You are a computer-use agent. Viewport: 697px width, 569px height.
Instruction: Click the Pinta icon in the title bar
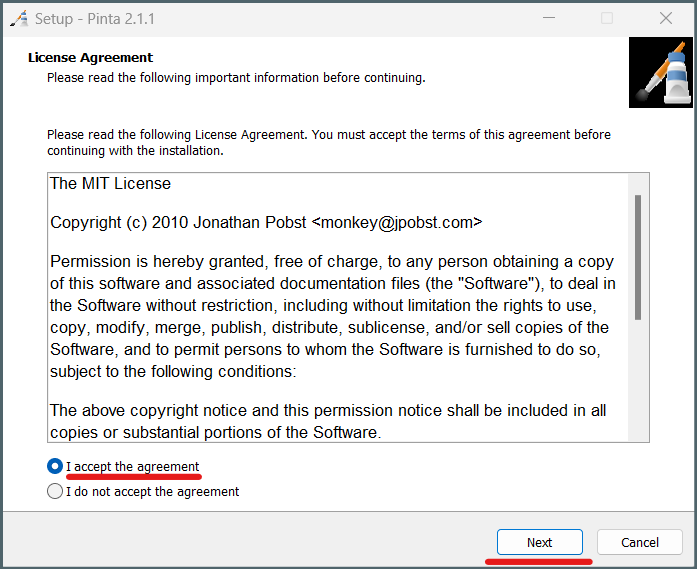point(19,19)
